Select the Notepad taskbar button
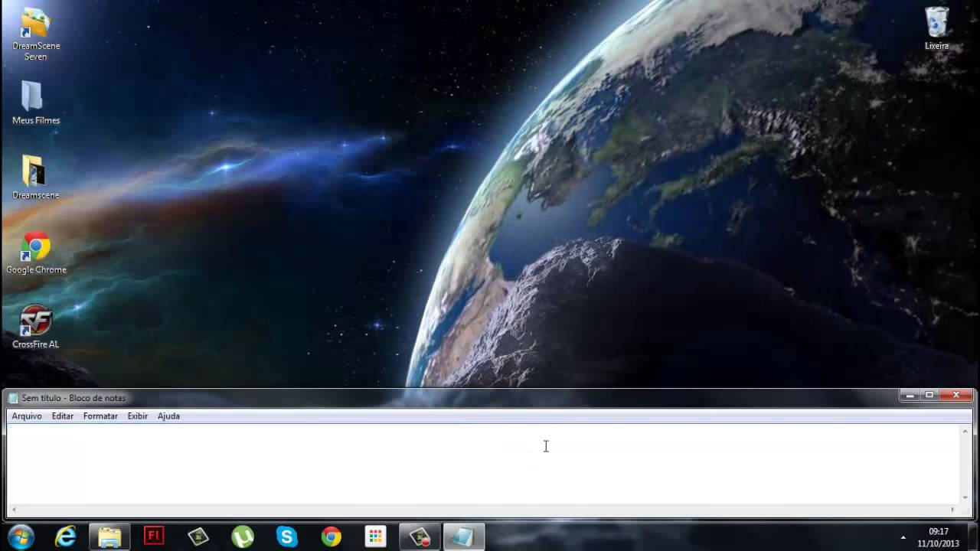This screenshot has width=980, height=551. (463, 536)
